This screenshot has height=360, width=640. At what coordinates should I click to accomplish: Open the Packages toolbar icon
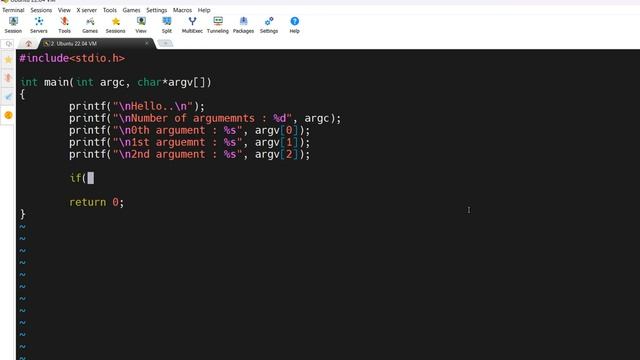point(243,24)
